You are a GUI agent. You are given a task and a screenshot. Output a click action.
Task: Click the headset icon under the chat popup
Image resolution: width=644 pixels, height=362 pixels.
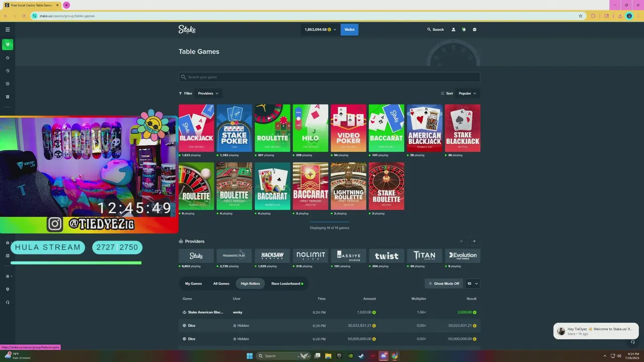point(633,342)
